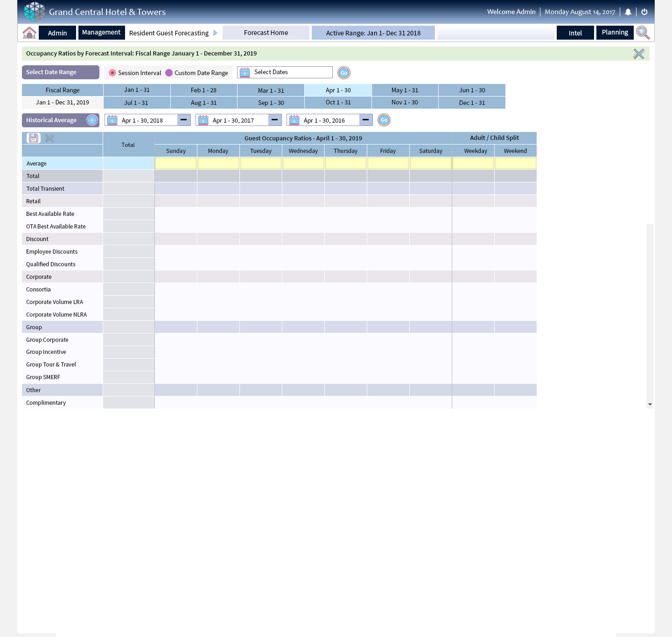This screenshot has width=672, height=637.
Task: Select the Session Interval radio button
Action: tap(112, 73)
